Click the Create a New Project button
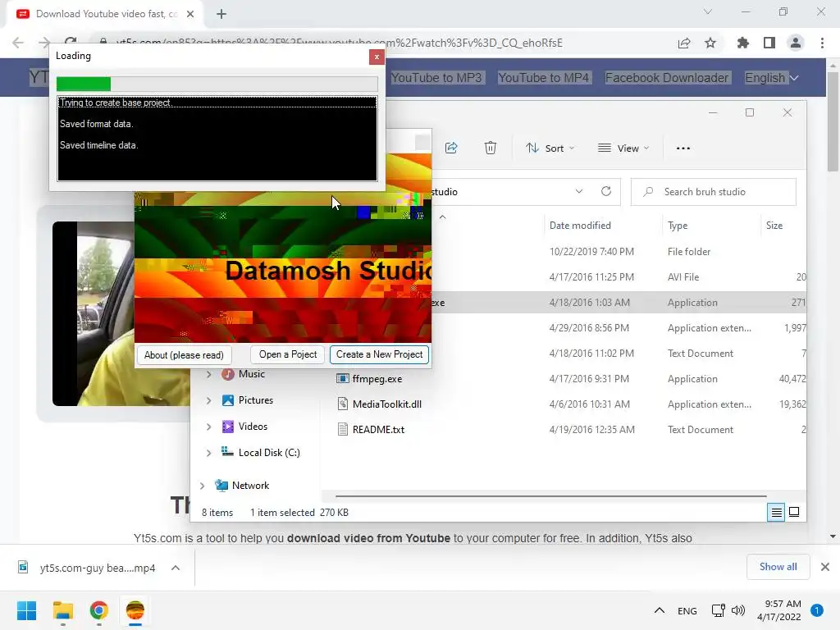Screen dimensions: 840x630 (379, 354)
